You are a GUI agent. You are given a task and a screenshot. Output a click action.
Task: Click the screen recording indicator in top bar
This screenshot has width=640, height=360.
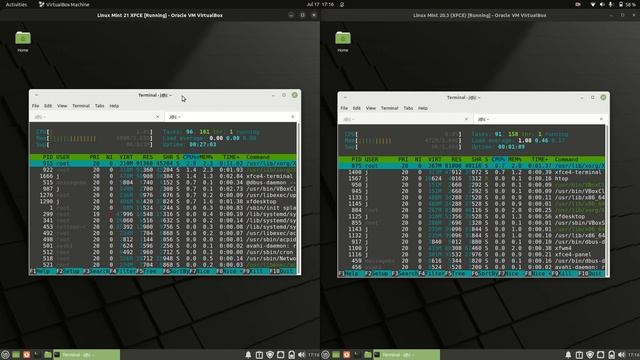578,4
